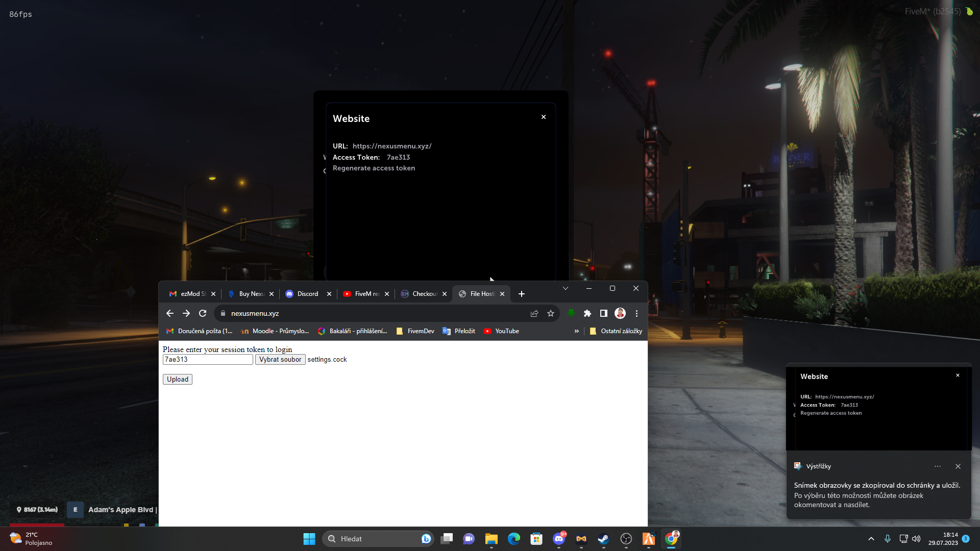Go back to previous page
Image resolution: width=980 pixels, height=551 pixels.
pos(170,313)
